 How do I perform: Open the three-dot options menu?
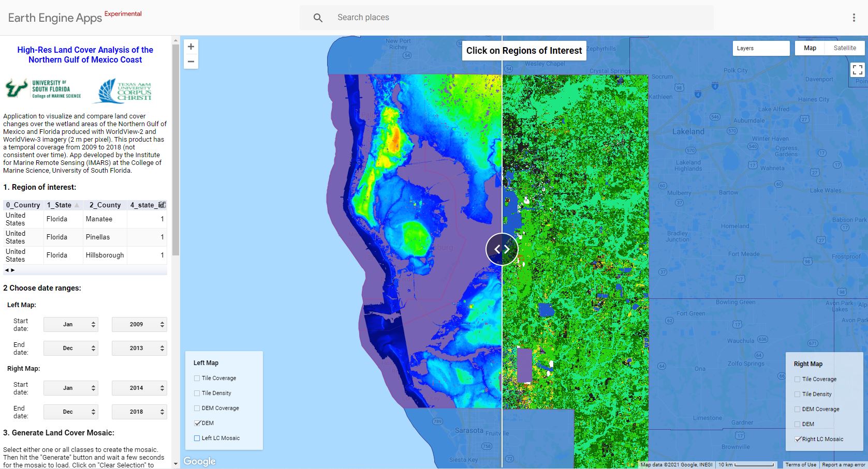854,18
